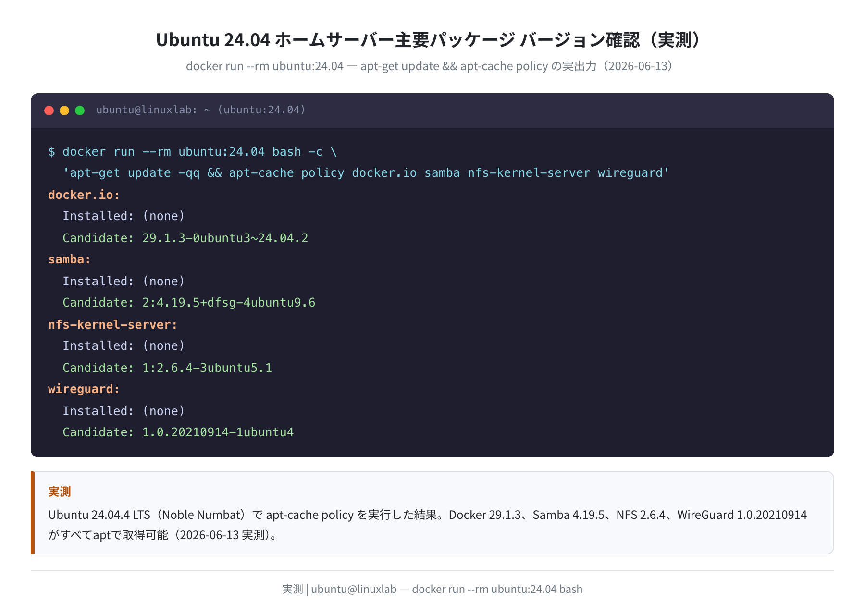Click Installed: (none) under nfs-kernel-server
The width and height of the screenshot is (865, 616).
[x=124, y=346]
